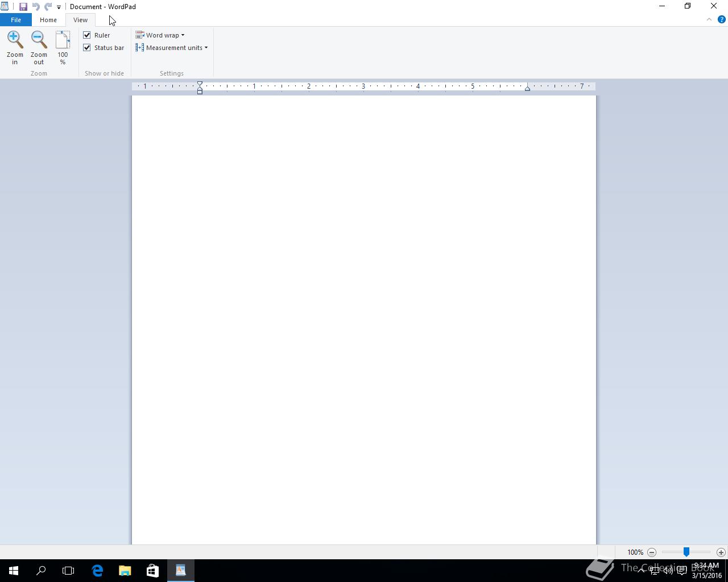728x582 pixels.
Task: Click the right indent marker on ruler
Action: [x=527, y=88]
